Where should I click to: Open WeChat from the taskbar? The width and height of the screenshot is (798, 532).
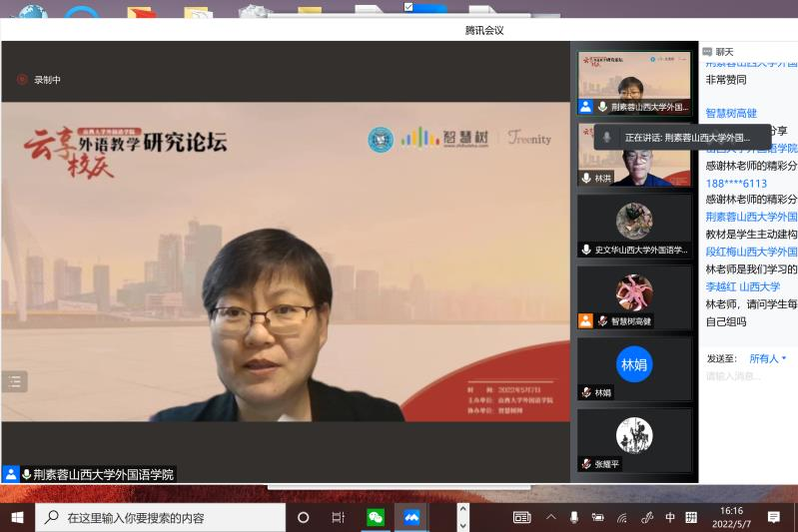pos(376,517)
